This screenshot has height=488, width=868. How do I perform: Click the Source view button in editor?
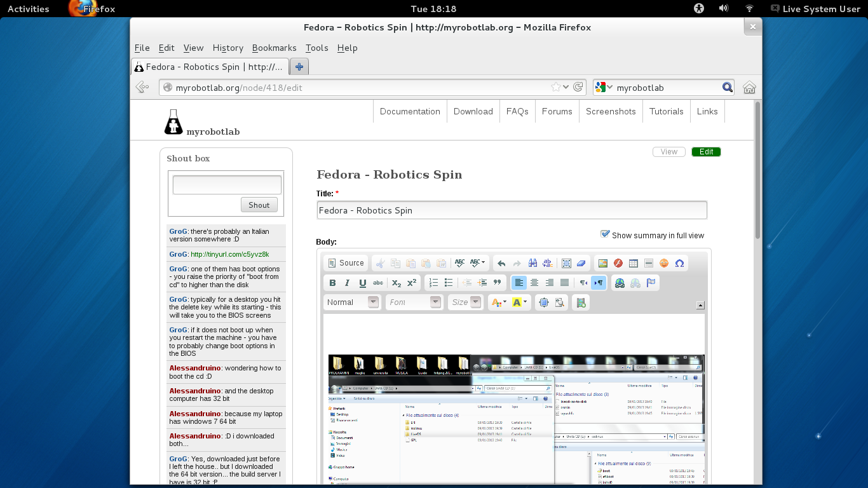pos(346,263)
